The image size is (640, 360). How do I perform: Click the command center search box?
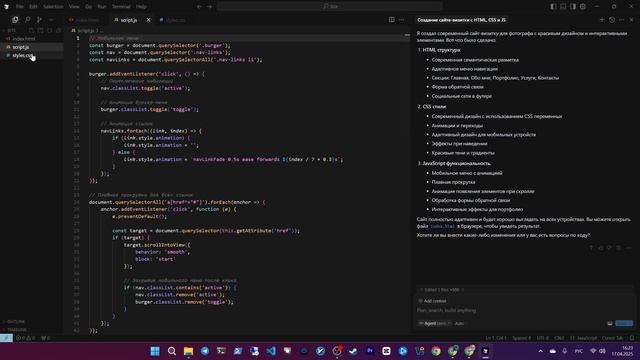click(330, 7)
